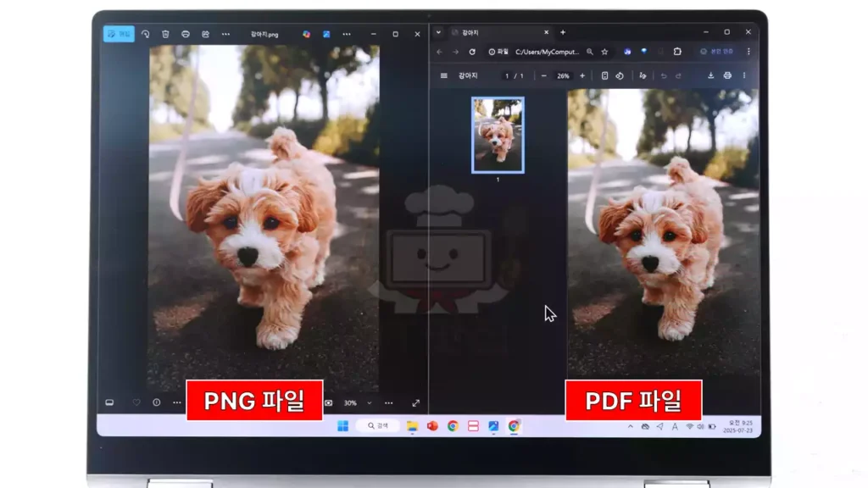Click the Edit button in Photos app
868x488 pixels.
[119, 34]
